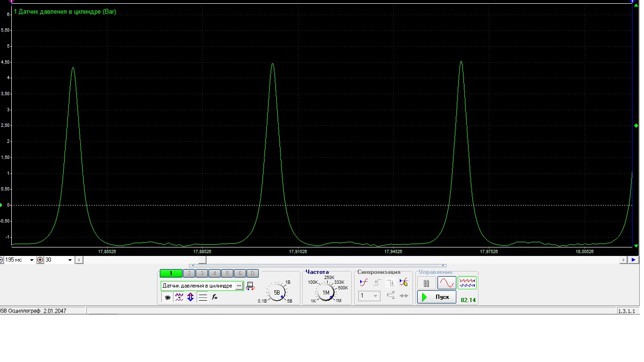Click the sensor swap icon beside channel name
The height and width of the screenshot is (362, 644).
pos(250,286)
